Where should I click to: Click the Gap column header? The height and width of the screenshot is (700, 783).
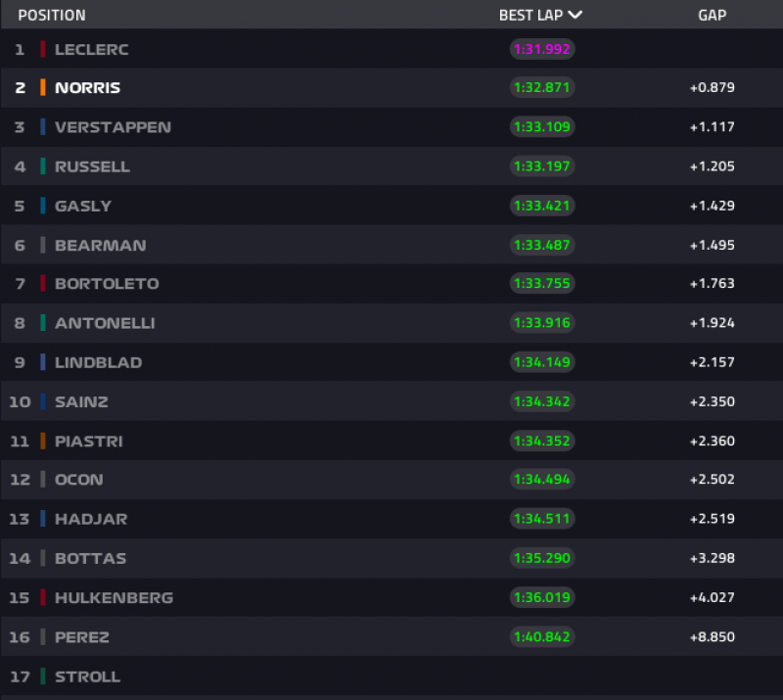pyautogui.click(x=712, y=15)
